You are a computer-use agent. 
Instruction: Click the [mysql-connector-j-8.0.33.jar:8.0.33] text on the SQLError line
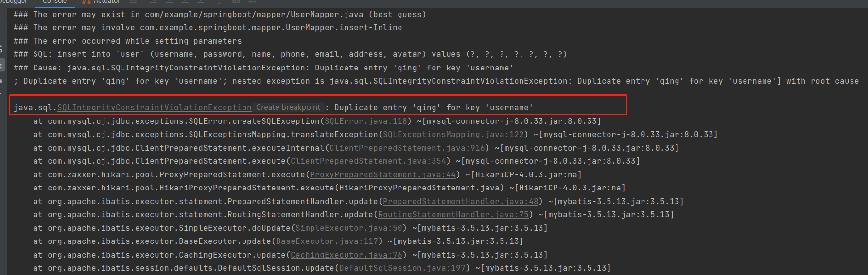coord(511,121)
